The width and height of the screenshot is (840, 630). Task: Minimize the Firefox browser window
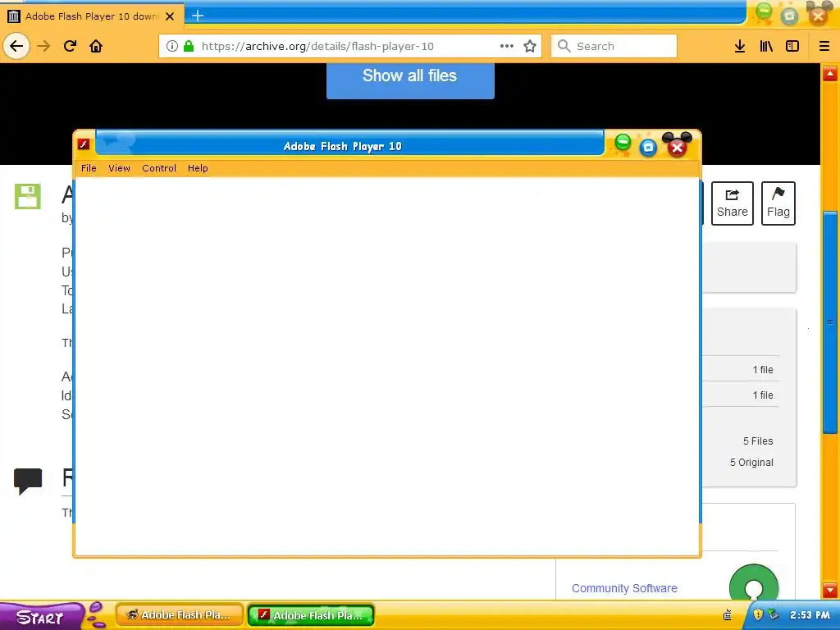[x=764, y=11]
